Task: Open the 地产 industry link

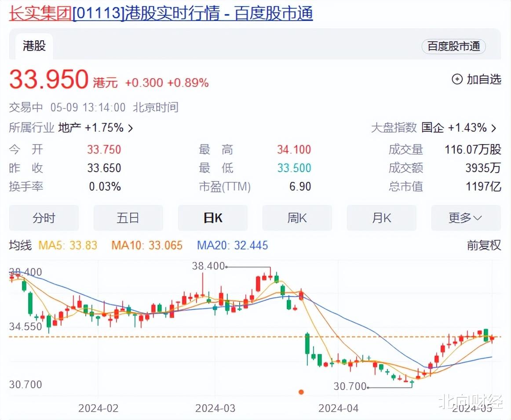Action: pyautogui.click(x=70, y=128)
